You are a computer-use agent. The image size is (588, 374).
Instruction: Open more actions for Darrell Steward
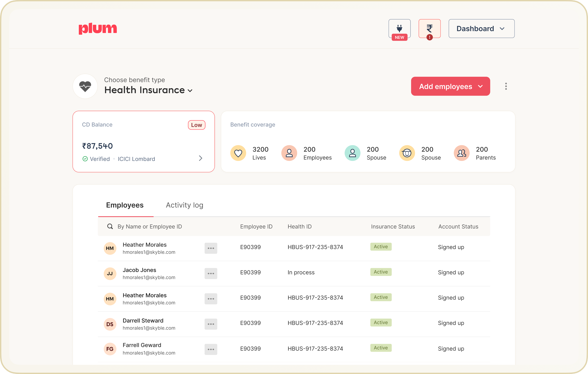(211, 324)
